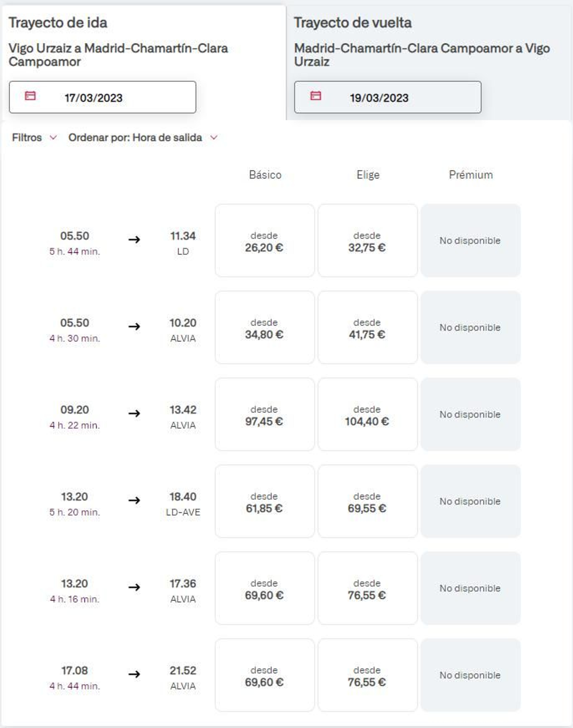Choose Básico fare 26,20 € for 05.50 LD train
The width and height of the screenshot is (573, 728).
[265, 241]
